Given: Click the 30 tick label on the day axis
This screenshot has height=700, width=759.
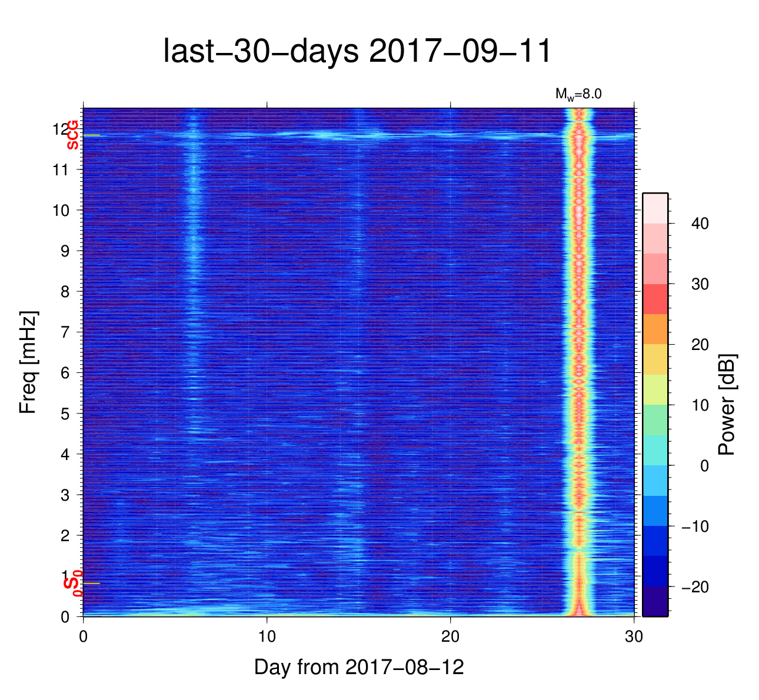Looking at the screenshot, I should pyautogui.click(x=634, y=637).
